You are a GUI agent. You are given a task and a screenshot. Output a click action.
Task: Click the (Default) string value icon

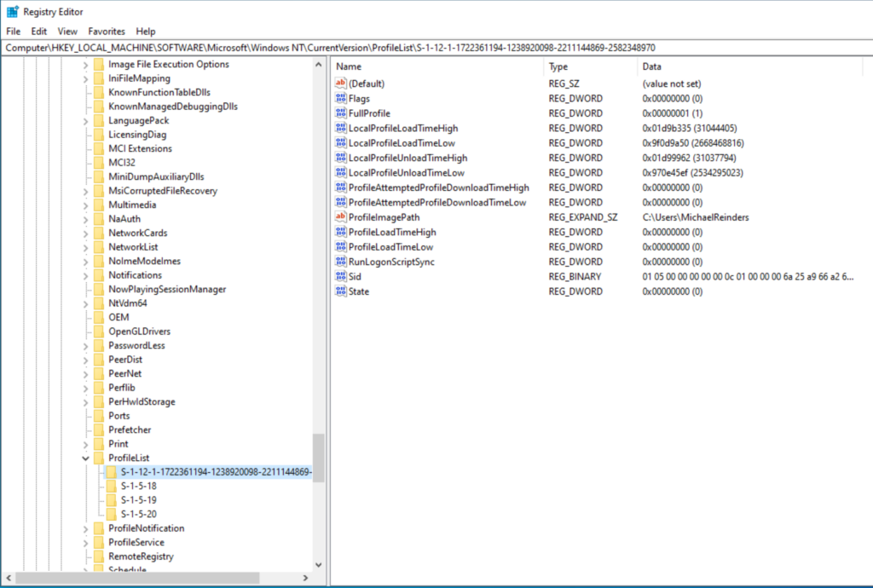pyautogui.click(x=341, y=84)
